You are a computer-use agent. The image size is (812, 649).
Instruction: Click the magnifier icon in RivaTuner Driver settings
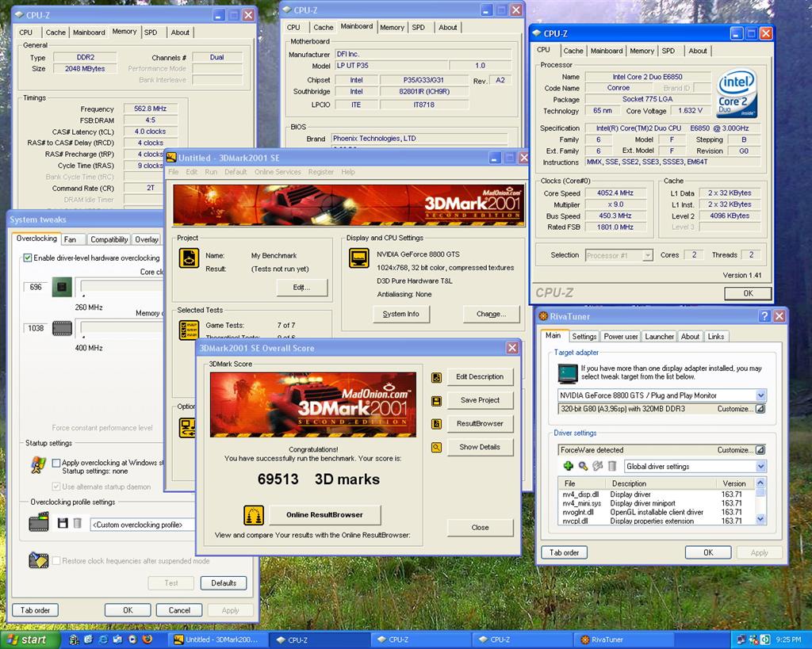tap(583, 466)
